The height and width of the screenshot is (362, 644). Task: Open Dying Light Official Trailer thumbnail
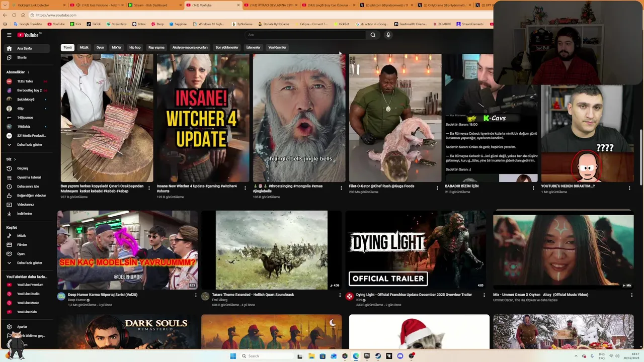pyautogui.click(x=416, y=250)
